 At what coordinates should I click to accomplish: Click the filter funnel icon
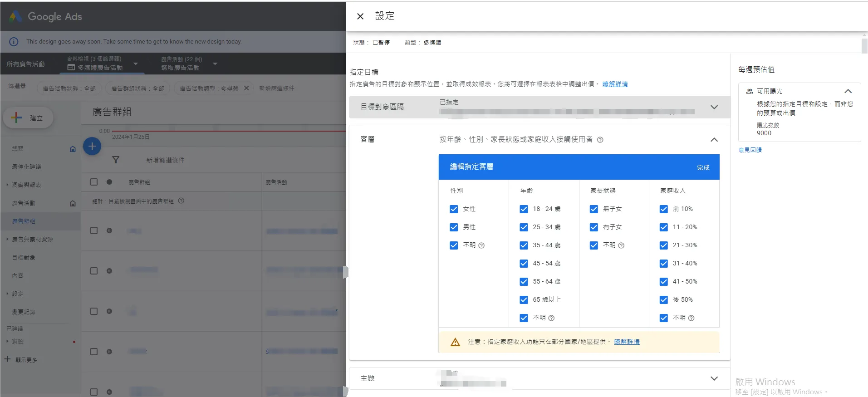coord(116,160)
